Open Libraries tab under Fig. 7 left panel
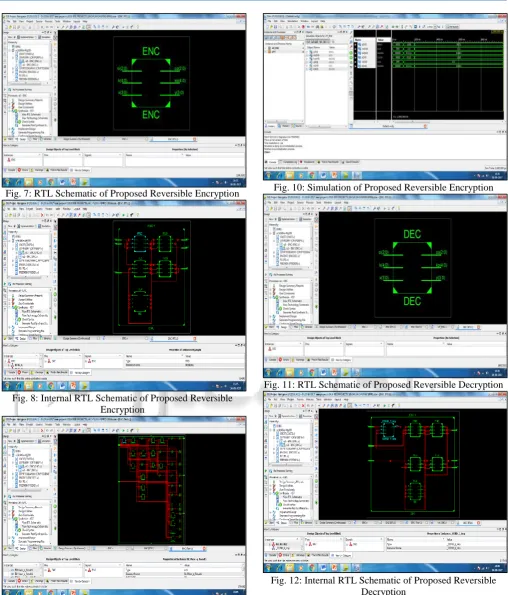Screen dimensions: 508x595 [45, 139]
